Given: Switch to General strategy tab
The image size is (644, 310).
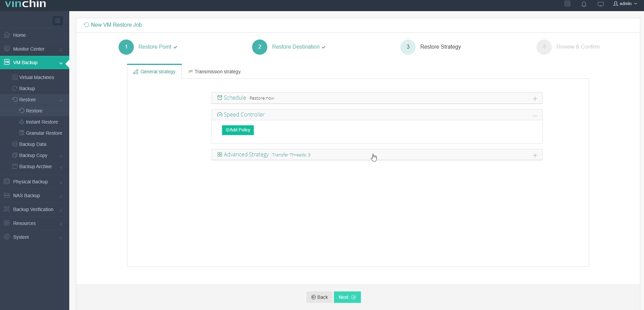Looking at the screenshot, I should tap(154, 72).
